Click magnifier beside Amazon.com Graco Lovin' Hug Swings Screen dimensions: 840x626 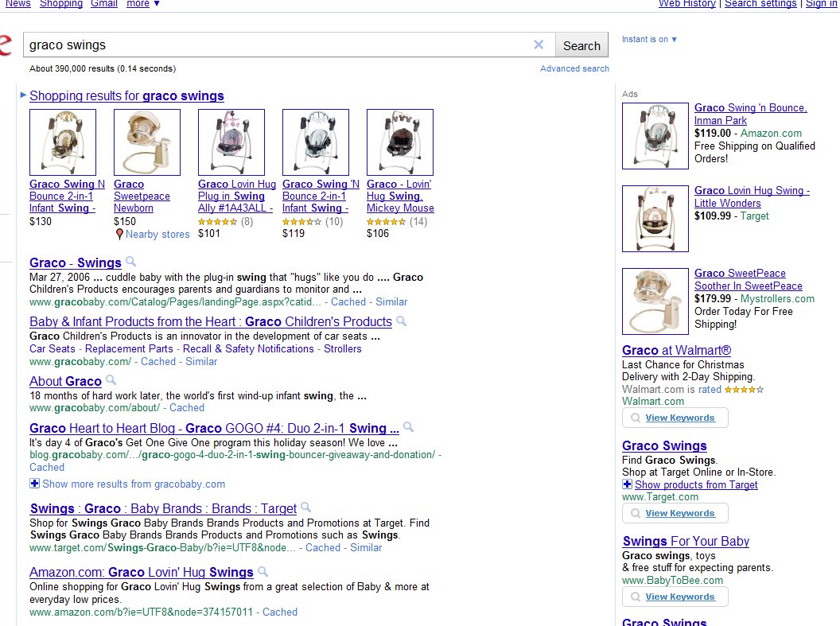point(263,571)
